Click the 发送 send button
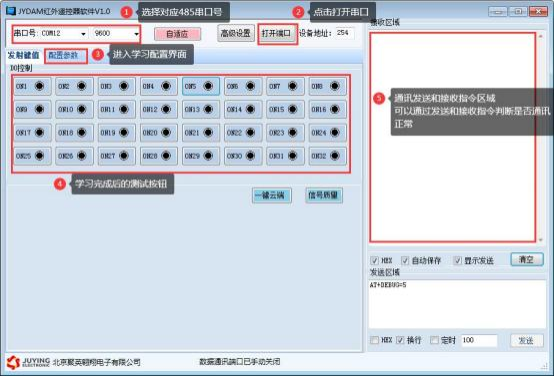The image size is (554, 376). [x=526, y=341]
